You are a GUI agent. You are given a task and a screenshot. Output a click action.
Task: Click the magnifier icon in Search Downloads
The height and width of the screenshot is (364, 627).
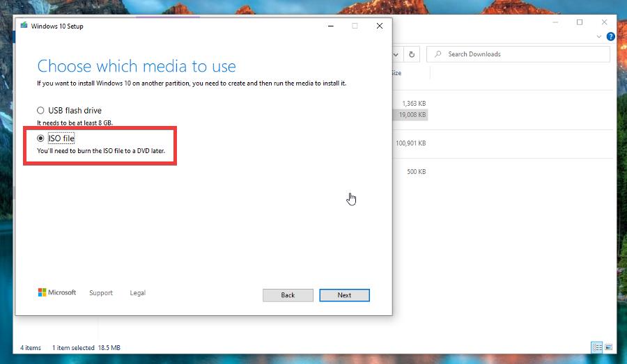pyautogui.click(x=438, y=54)
